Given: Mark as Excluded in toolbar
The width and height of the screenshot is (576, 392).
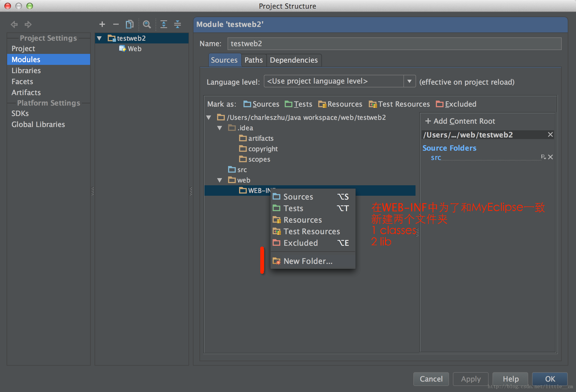Looking at the screenshot, I should click(456, 104).
